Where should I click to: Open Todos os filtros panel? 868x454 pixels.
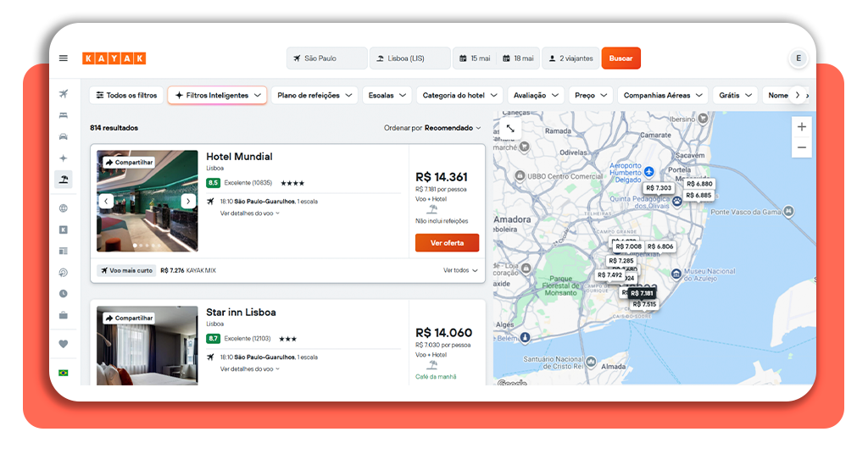126,95
